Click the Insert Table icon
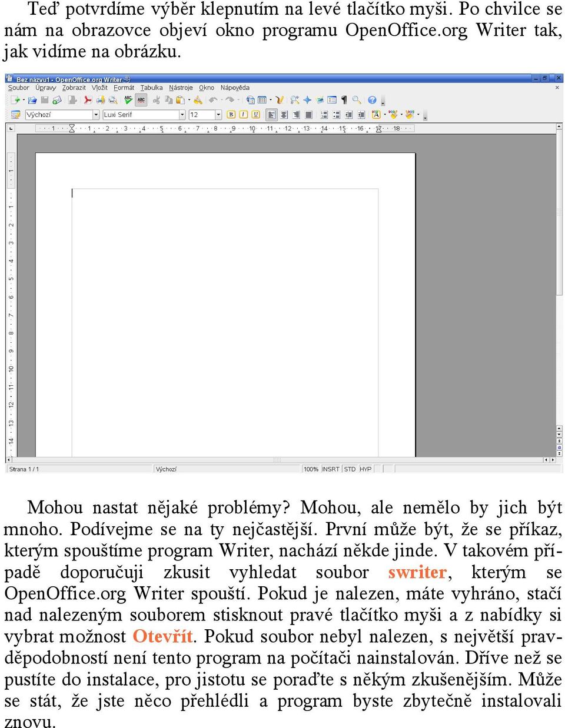This screenshot has width=565, height=728. (262, 100)
